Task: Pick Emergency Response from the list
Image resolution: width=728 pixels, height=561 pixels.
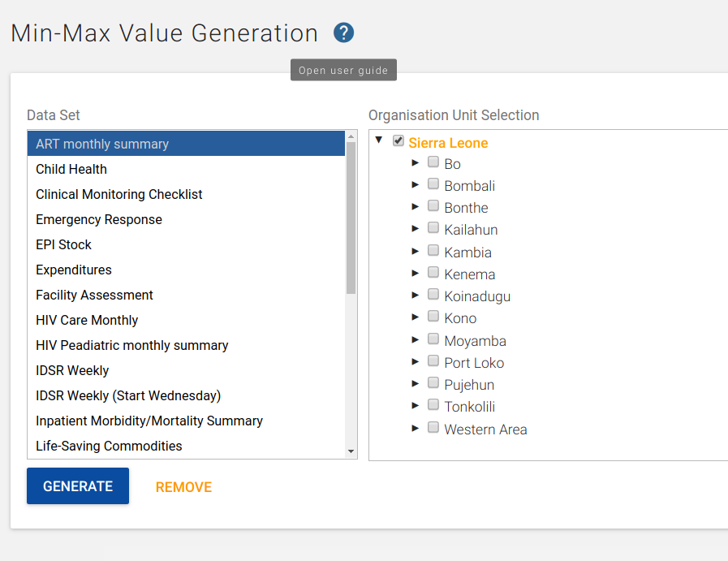Action: tap(186, 219)
